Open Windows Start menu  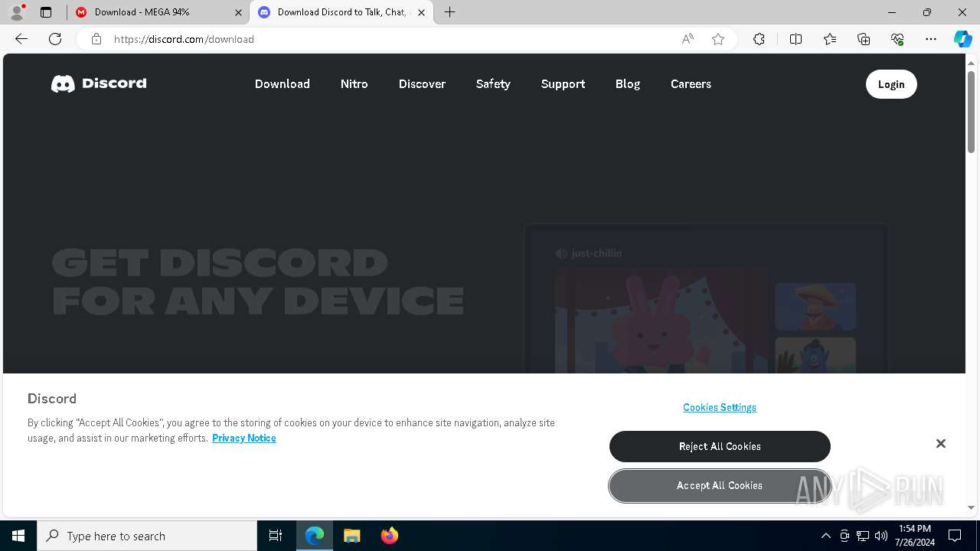point(18,536)
